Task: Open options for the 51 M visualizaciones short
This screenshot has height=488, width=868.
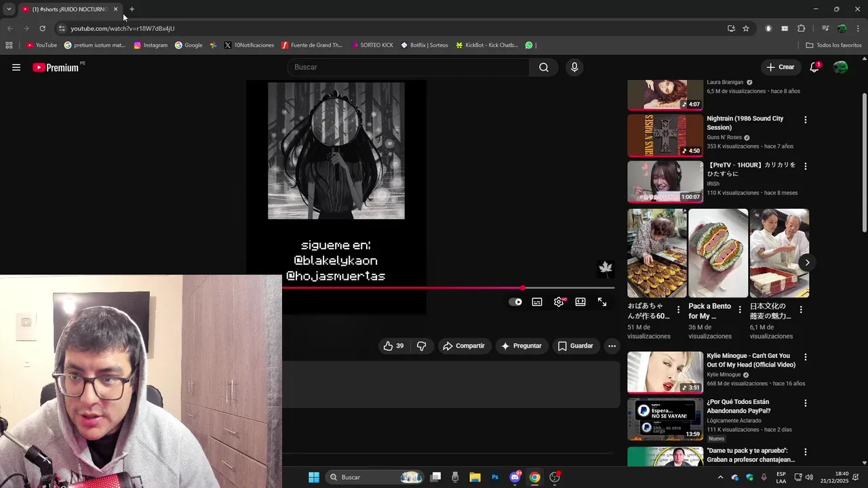Action: tap(678, 310)
